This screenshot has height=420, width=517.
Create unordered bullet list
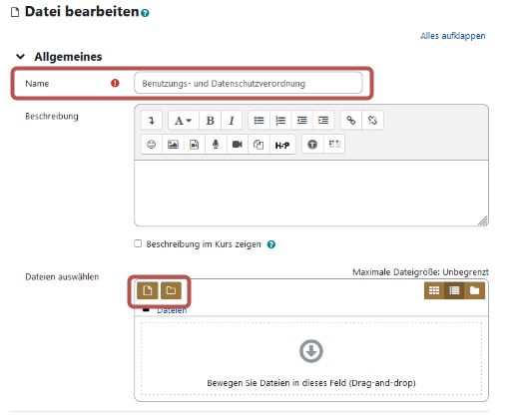click(x=258, y=121)
